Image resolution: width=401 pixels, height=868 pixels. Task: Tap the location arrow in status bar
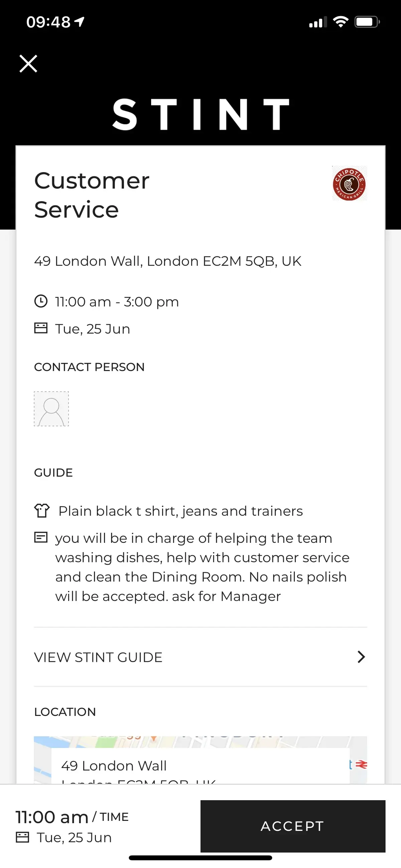tap(80, 22)
